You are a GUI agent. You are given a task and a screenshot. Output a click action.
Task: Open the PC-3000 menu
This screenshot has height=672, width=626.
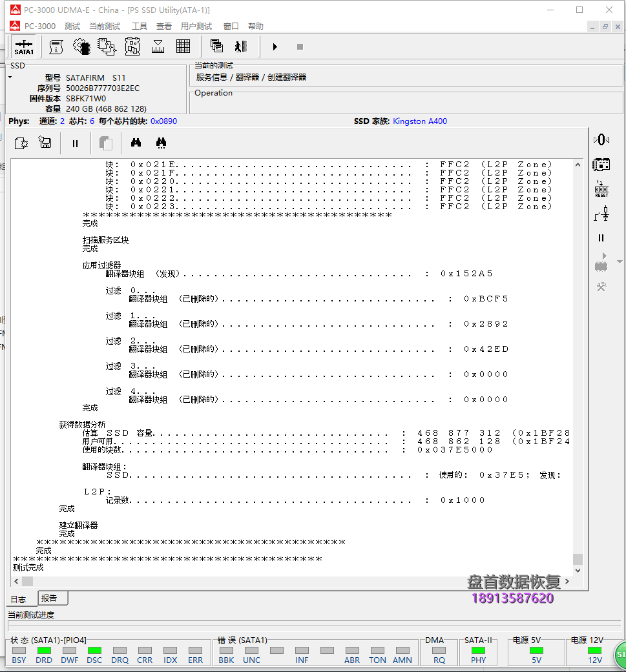40,26
